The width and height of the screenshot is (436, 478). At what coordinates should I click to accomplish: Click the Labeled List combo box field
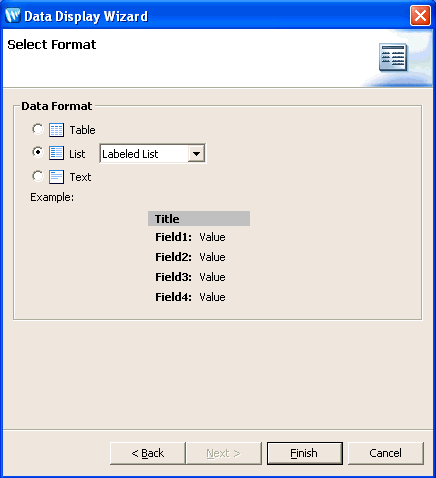(x=153, y=154)
